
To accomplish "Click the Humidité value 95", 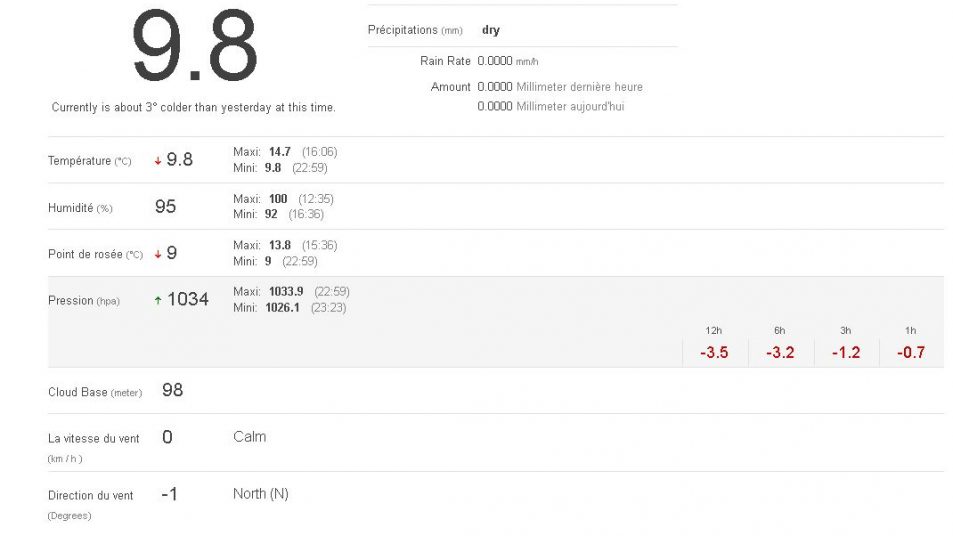I will tap(165, 207).
